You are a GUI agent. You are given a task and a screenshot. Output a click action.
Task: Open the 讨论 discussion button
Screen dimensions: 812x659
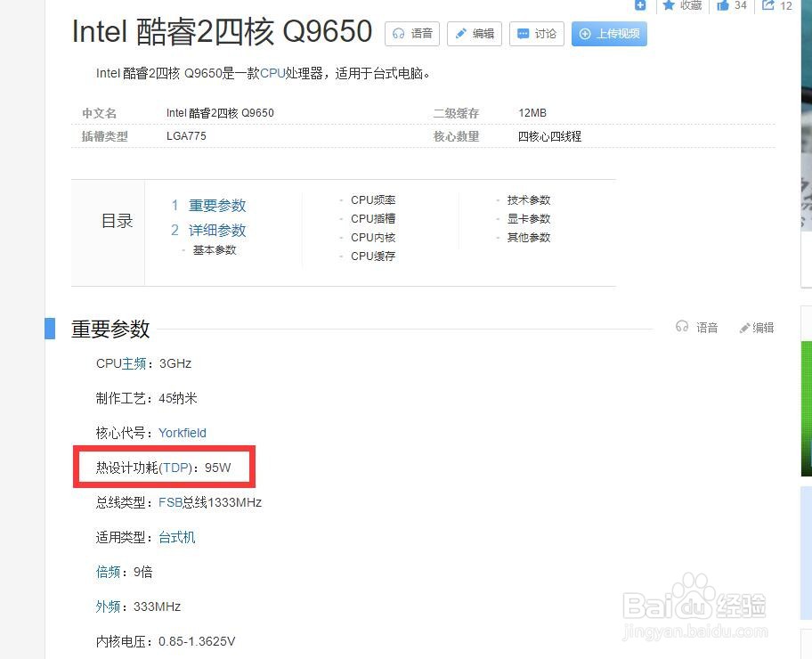click(x=537, y=34)
